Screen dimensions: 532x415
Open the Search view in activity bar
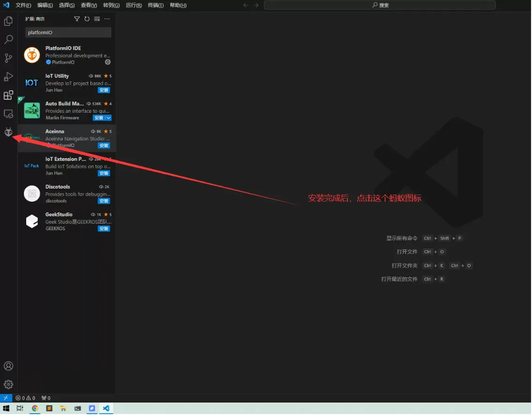point(8,39)
